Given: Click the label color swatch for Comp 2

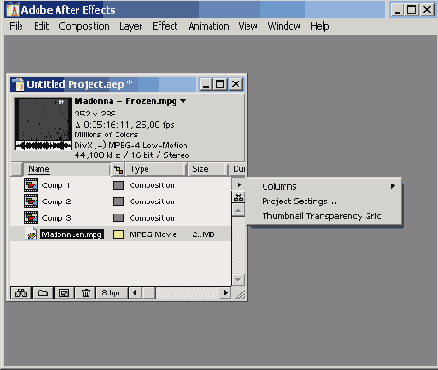Looking at the screenshot, I should (x=118, y=201).
